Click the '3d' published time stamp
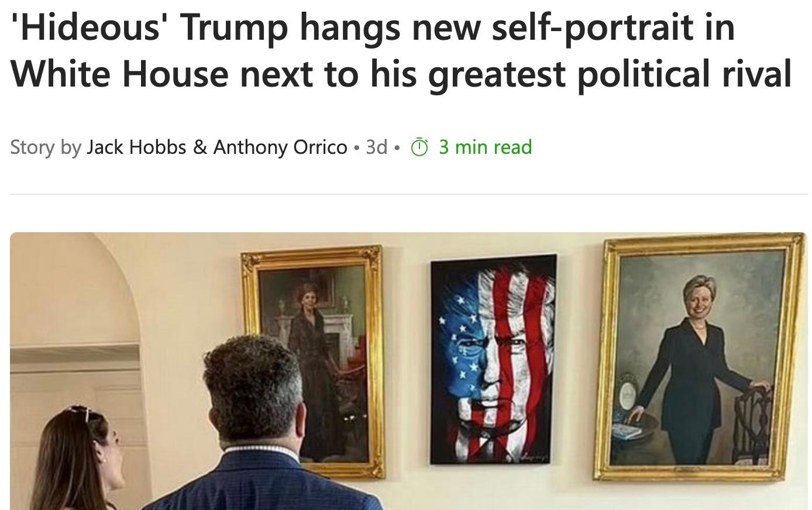812x510 pixels. coord(377,147)
